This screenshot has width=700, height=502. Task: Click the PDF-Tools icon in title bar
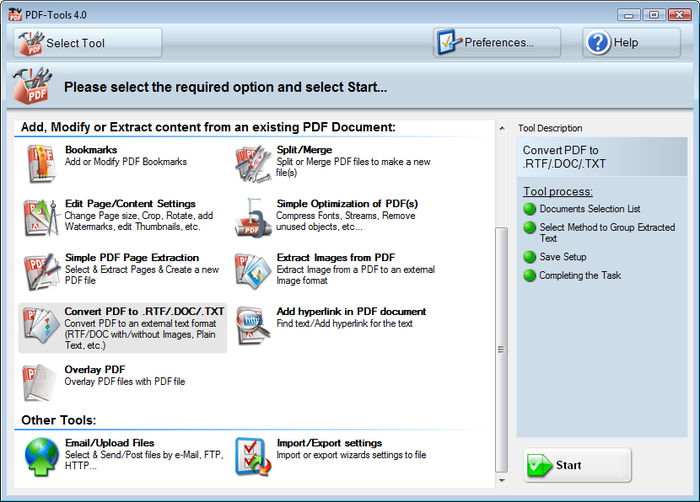point(15,14)
